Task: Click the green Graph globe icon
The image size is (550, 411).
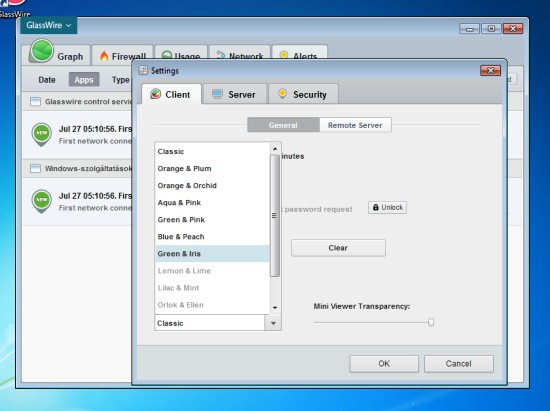Action: (42, 51)
